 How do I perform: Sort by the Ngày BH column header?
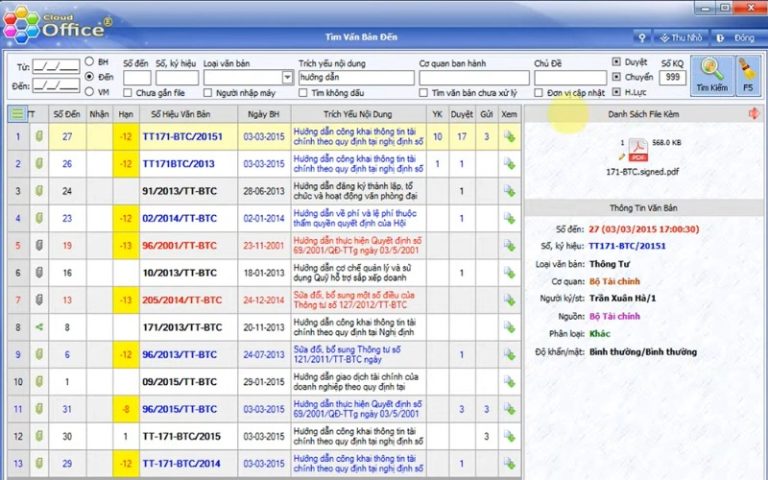tap(264, 114)
